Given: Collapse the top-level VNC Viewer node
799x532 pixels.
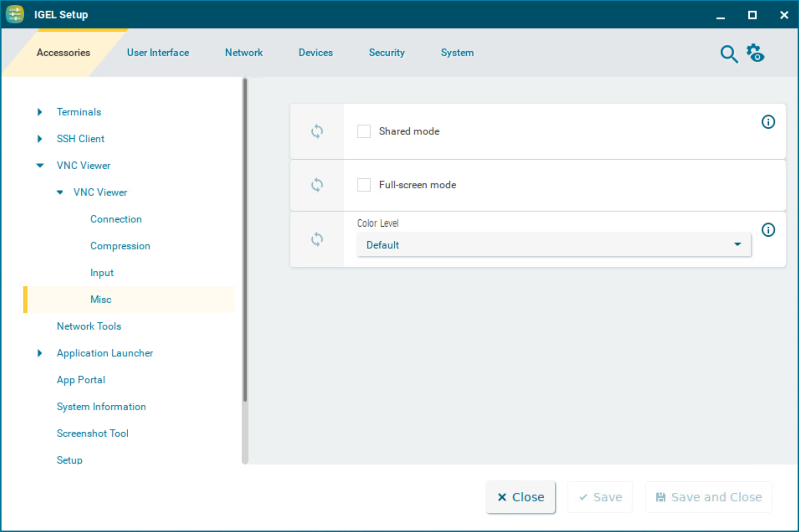Looking at the screenshot, I should tap(40, 165).
